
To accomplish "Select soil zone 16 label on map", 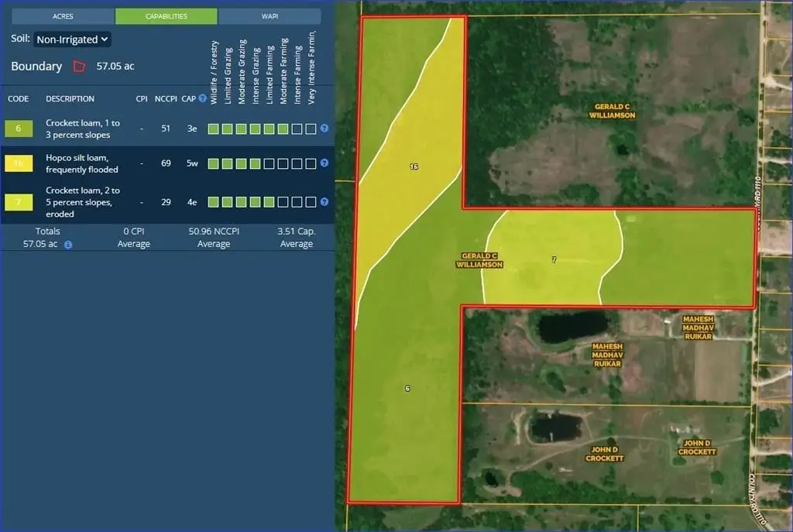I will point(414,166).
